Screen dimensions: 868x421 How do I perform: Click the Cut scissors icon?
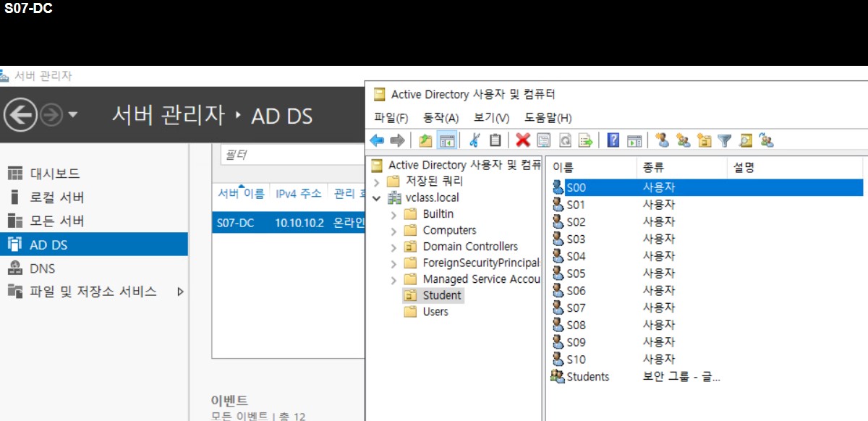(x=475, y=140)
